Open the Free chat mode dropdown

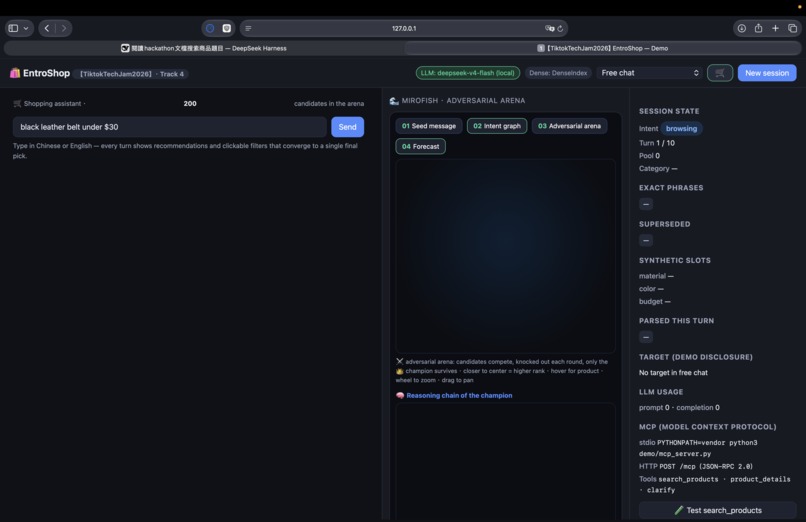pyautogui.click(x=650, y=73)
